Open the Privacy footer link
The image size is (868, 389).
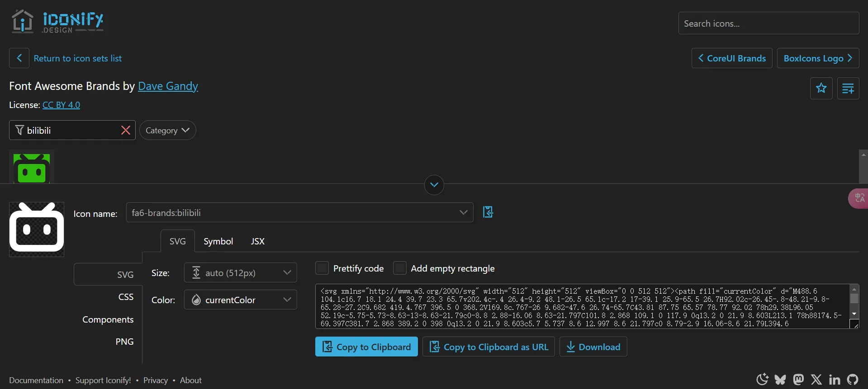pyautogui.click(x=156, y=380)
